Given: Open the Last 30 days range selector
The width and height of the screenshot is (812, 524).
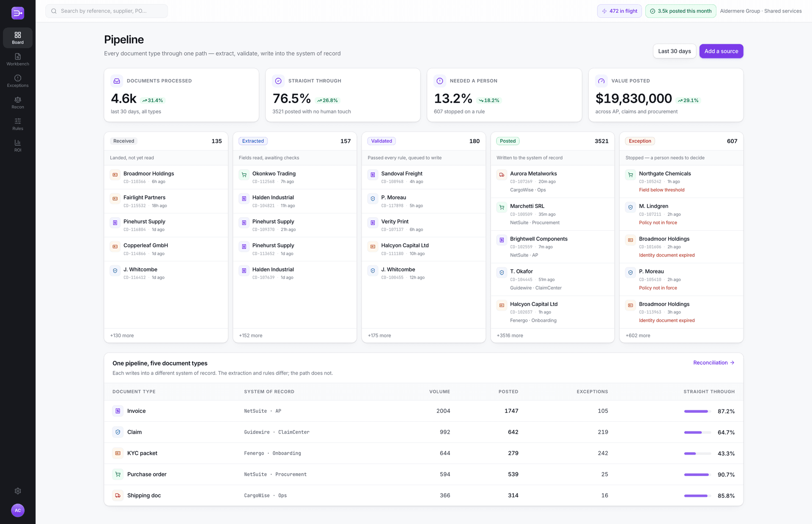Looking at the screenshot, I should click(674, 51).
